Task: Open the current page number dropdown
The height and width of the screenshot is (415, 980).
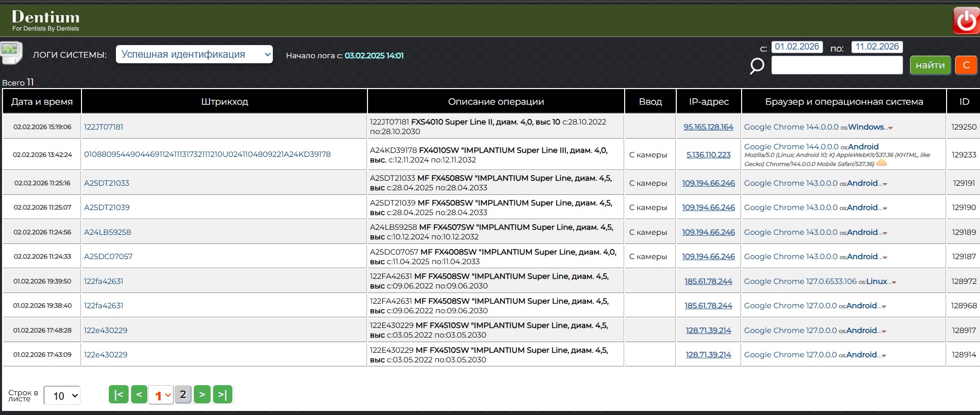Action: [161, 395]
